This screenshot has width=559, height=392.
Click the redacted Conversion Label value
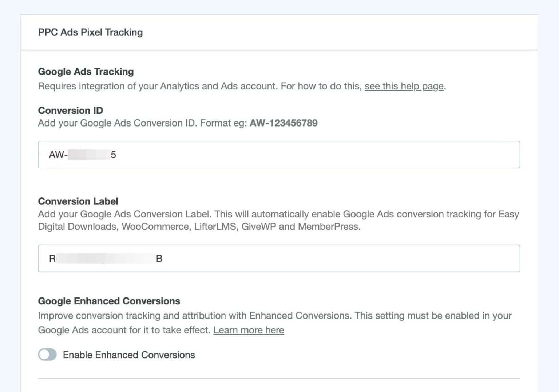106,258
